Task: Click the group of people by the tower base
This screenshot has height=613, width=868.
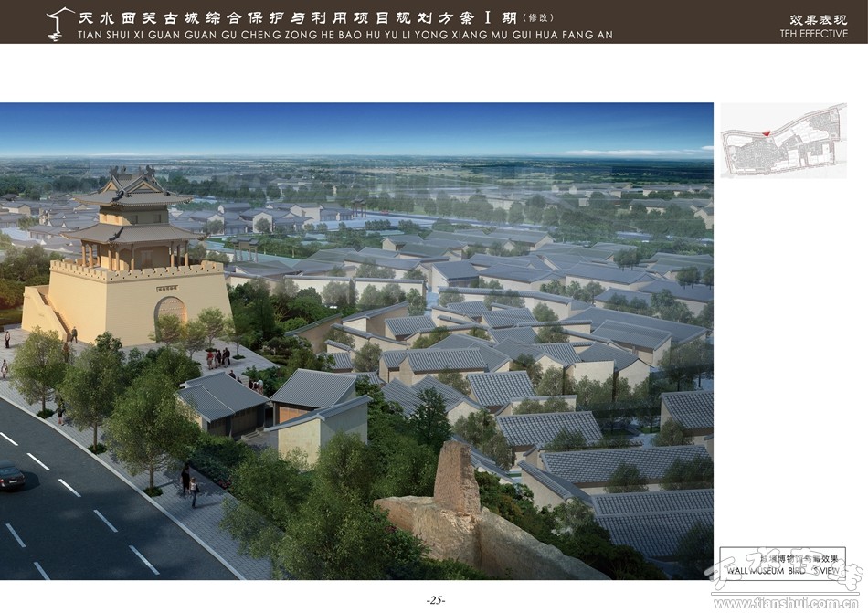Action: click(x=219, y=357)
